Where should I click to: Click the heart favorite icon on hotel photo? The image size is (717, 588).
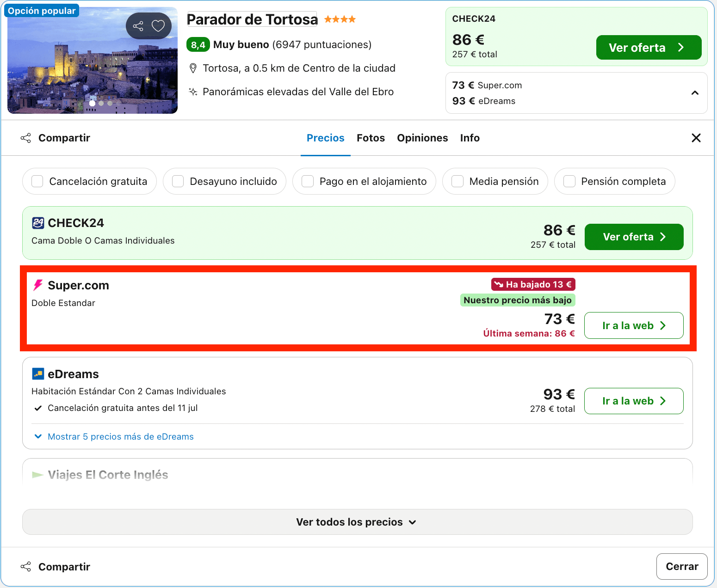pyautogui.click(x=158, y=26)
